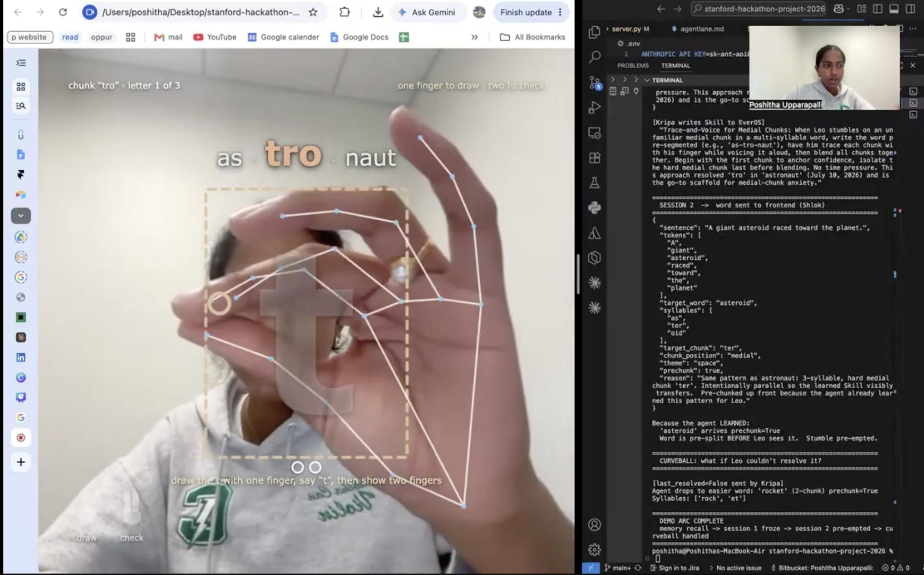Synchronize changes next to the main+ branch

tap(638, 568)
